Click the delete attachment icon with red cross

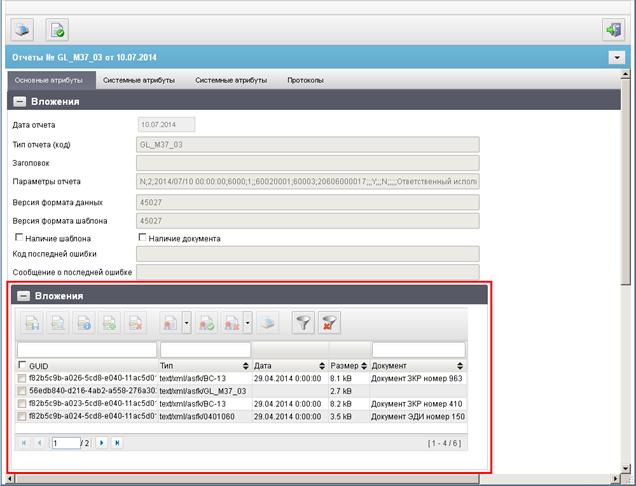click(x=135, y=323)
